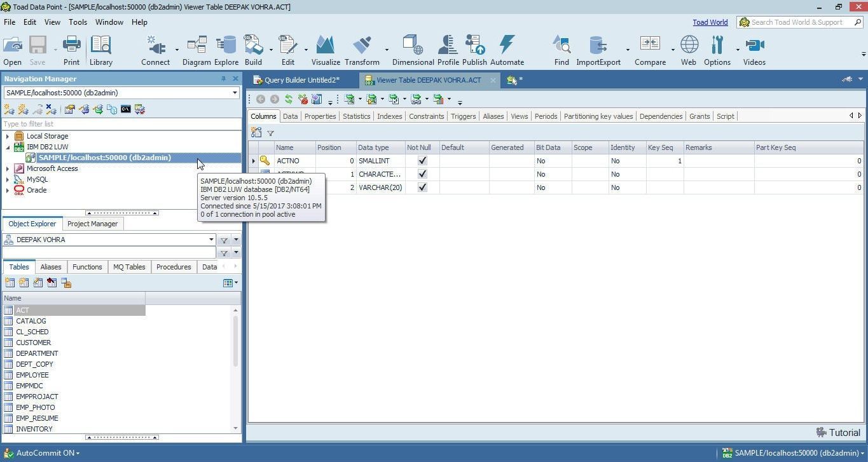Open the Transform tool

click(x=362, y=50)
